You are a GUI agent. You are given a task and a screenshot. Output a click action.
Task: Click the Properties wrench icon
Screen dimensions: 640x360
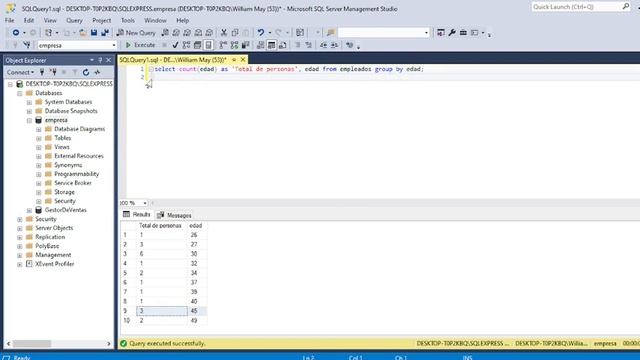pyautogui.click(x=452, y=33)
